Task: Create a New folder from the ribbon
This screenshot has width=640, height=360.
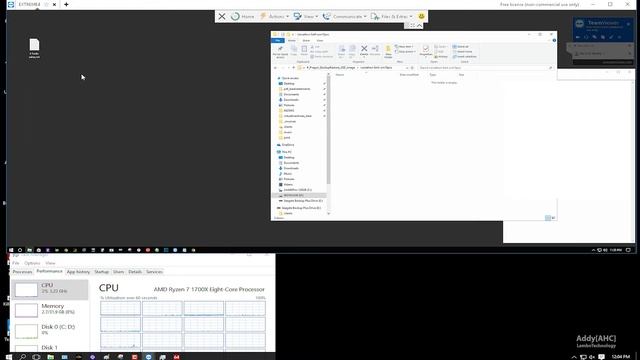Action: (x=388, y=51)
